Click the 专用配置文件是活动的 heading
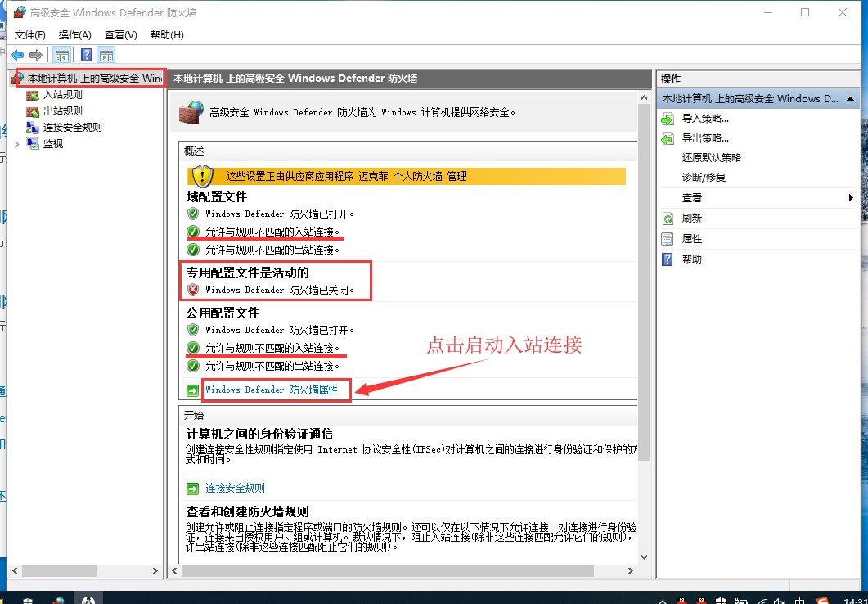Screen dimensions: 868x604 [x=247, y=273]
